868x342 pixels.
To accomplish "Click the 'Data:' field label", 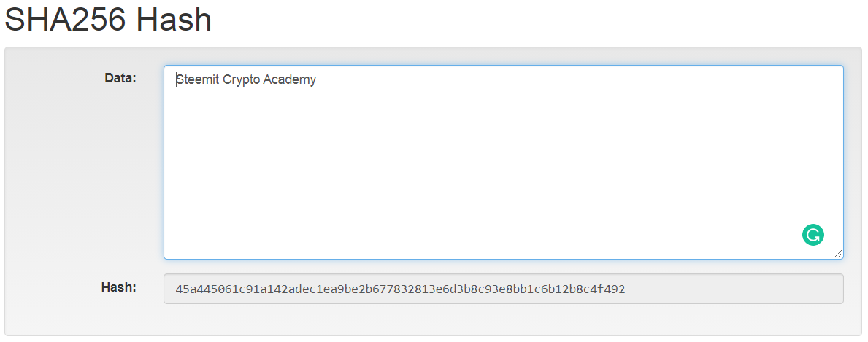I will [120, 78].
